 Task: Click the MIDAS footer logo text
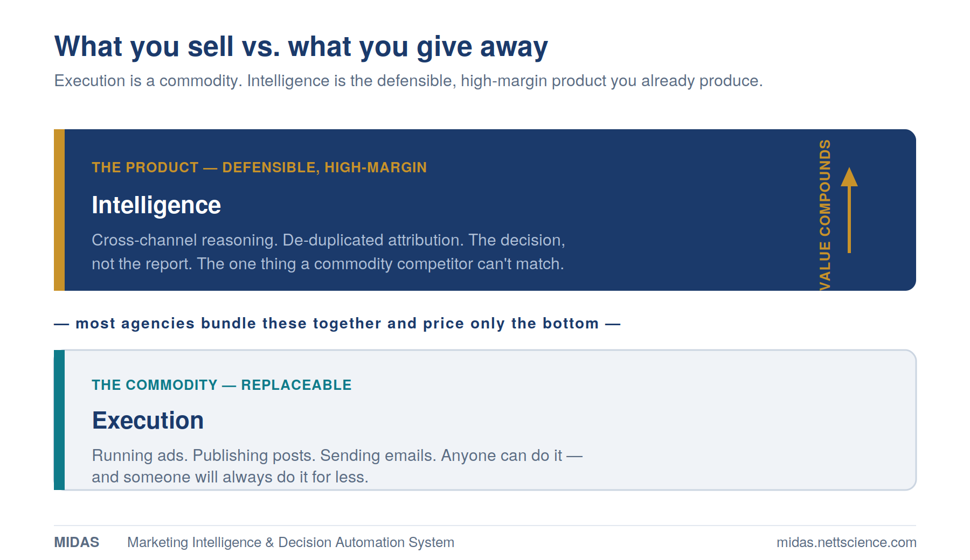point(77,542)
